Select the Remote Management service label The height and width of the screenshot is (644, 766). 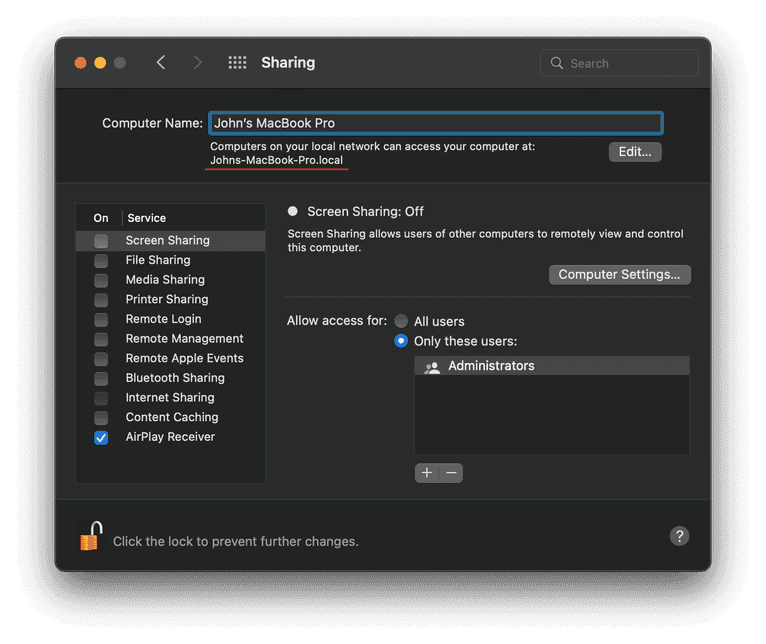click(x=185, y=339)
